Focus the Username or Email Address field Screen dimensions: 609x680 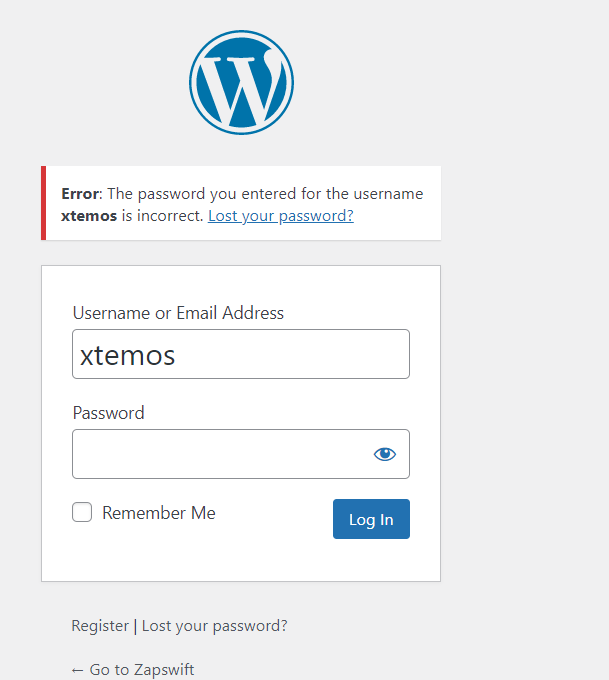click(240, 354)
